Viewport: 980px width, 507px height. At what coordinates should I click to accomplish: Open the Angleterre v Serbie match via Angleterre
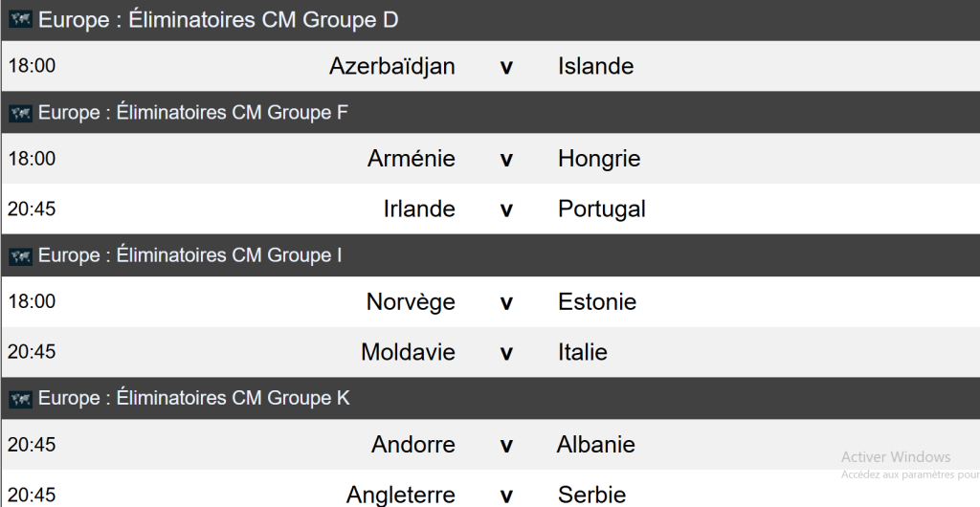(400, 496)
